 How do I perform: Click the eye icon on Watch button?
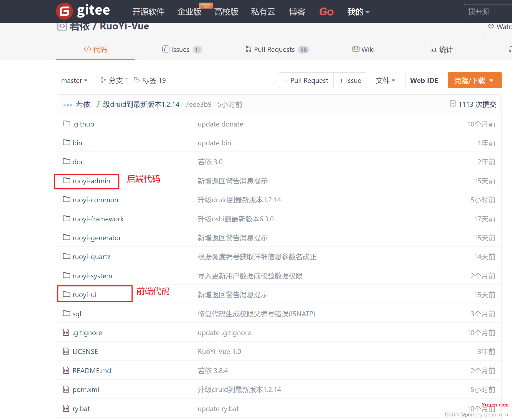pos(491,26)
